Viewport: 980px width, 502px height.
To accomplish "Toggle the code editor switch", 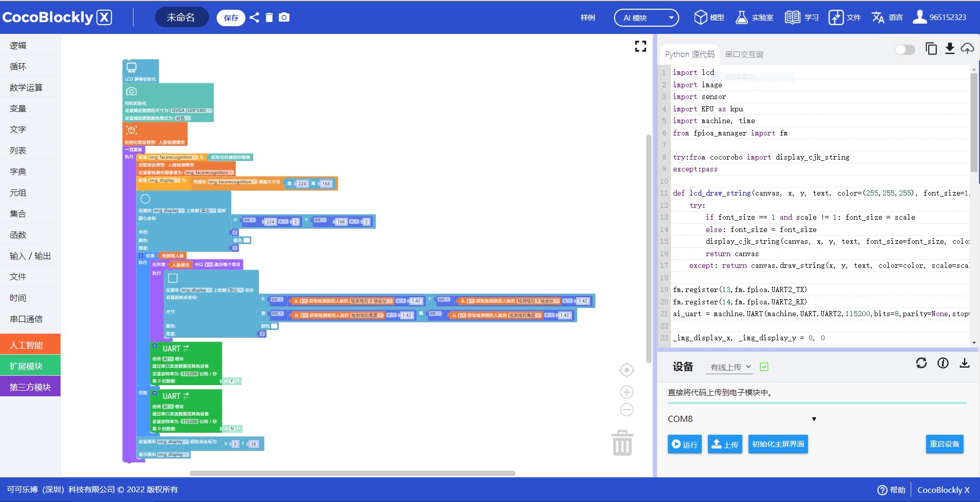I will 905,50.
